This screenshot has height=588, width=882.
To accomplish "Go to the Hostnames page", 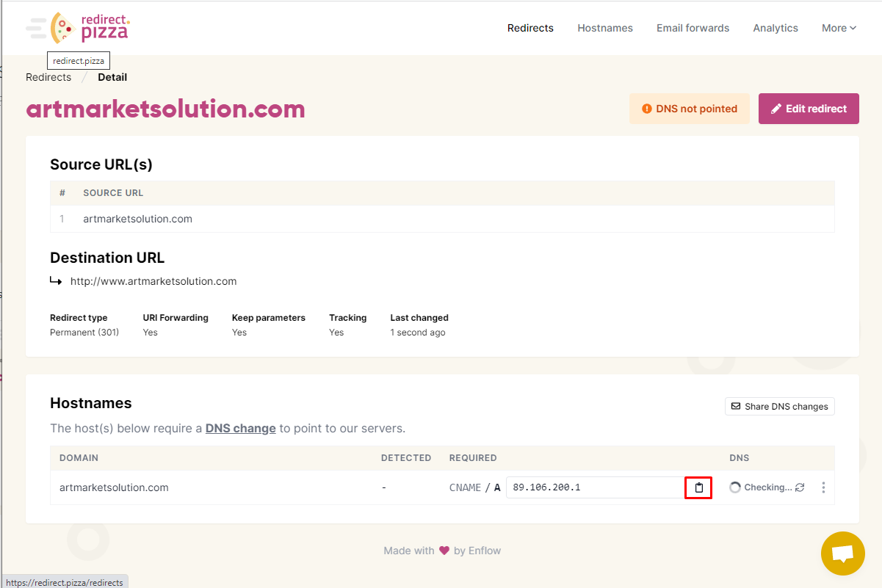I will point(605,28).
